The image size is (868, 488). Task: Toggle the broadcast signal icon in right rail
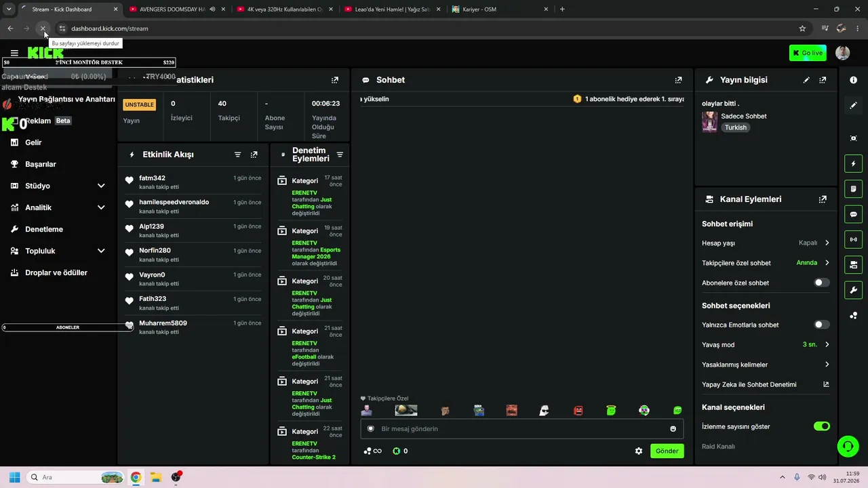point(853,239)
